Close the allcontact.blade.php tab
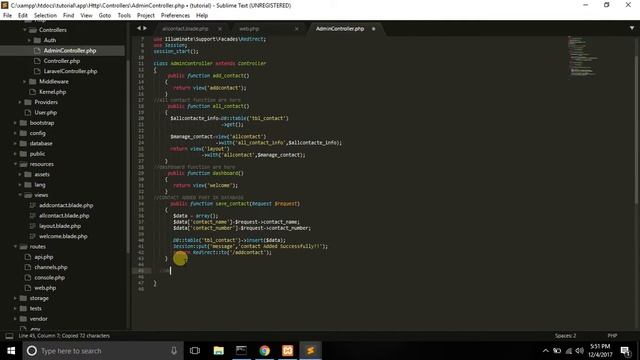 220,29
